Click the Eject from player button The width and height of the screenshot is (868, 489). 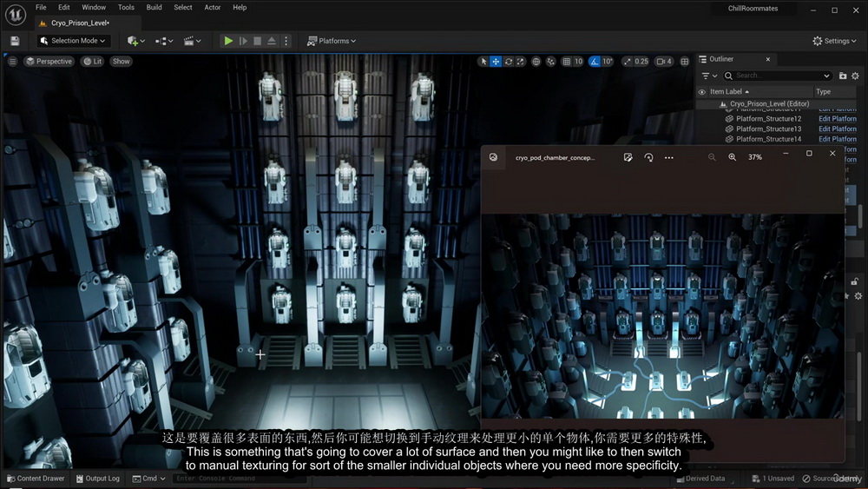pyautogui.click(x=272, y=41)
